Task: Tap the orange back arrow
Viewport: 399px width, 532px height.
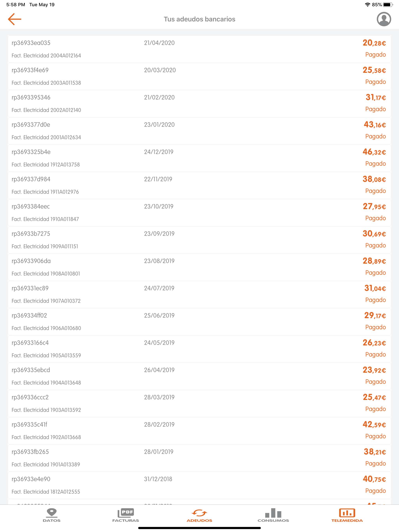Action: click(x=14, y=19)
